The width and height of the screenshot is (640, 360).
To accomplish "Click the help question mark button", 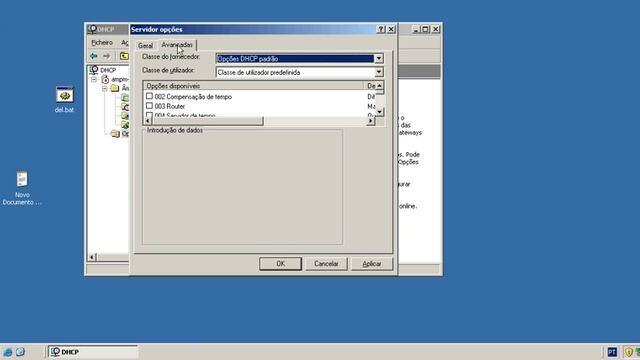I will (x=381, y=29).
